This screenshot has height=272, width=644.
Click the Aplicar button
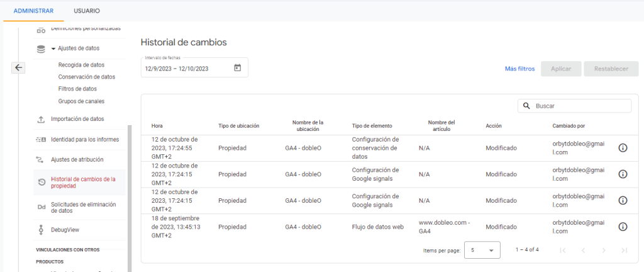pos(561,69)
